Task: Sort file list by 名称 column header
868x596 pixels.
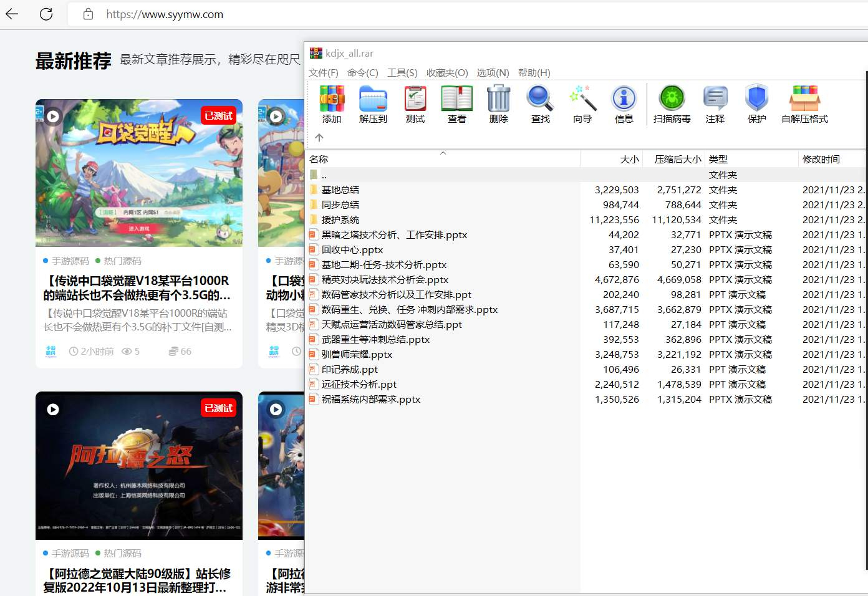Action: click(x=443, y=159)
